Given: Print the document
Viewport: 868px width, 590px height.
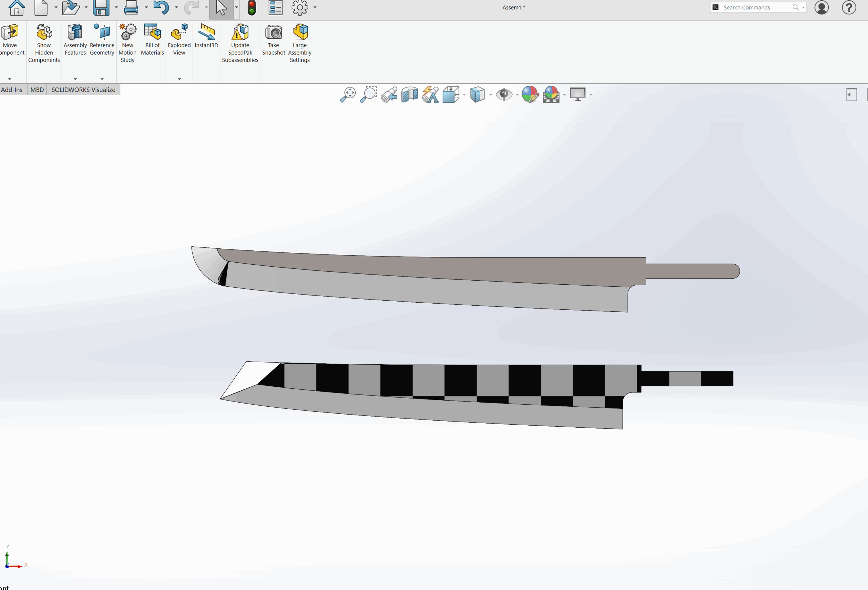Looking at the screenshot, I should 131,7.
